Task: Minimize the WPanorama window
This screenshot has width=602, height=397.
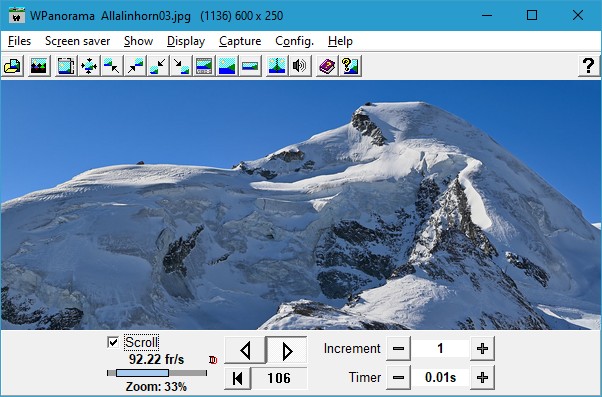Action: coord(487,15)
